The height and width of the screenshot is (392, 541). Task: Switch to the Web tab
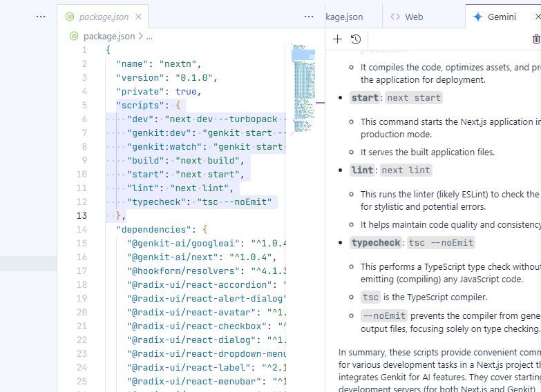click(413, 17)
